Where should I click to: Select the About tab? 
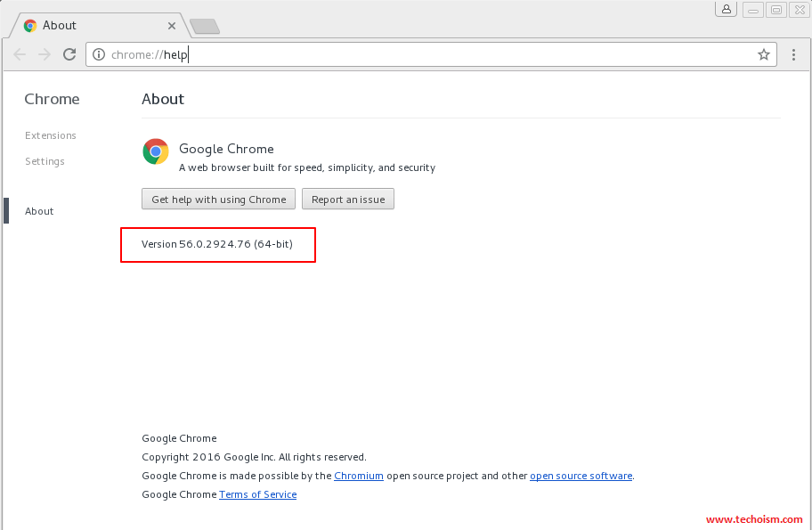(100, 25)
